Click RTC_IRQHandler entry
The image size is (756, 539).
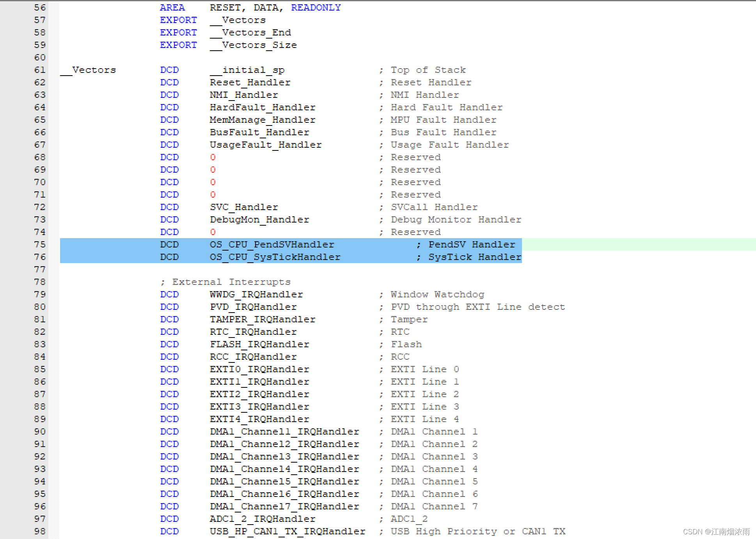pos(253,332)
